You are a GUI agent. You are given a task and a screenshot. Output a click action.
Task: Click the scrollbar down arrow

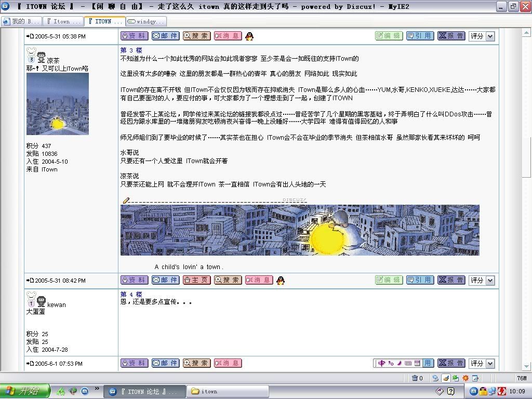(526, 366)
